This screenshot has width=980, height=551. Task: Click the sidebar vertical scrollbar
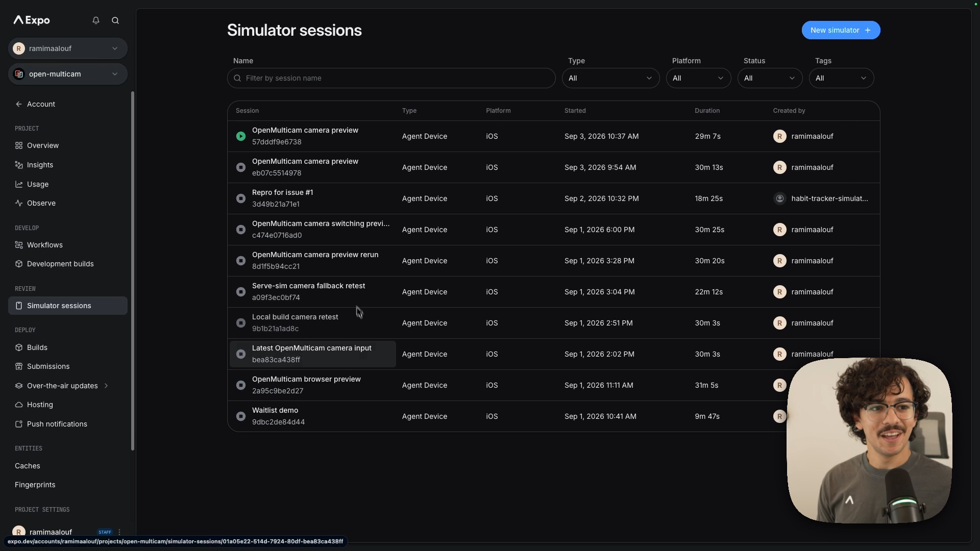click(x=133, y=271)
